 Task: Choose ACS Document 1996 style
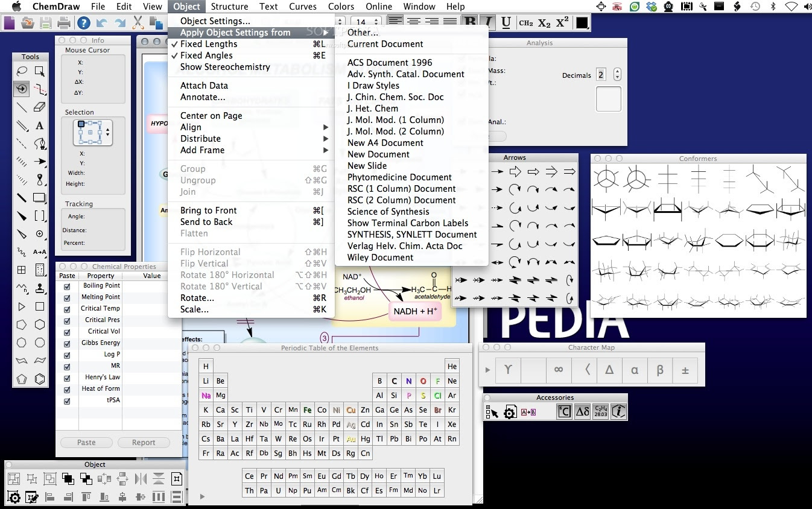411,63
